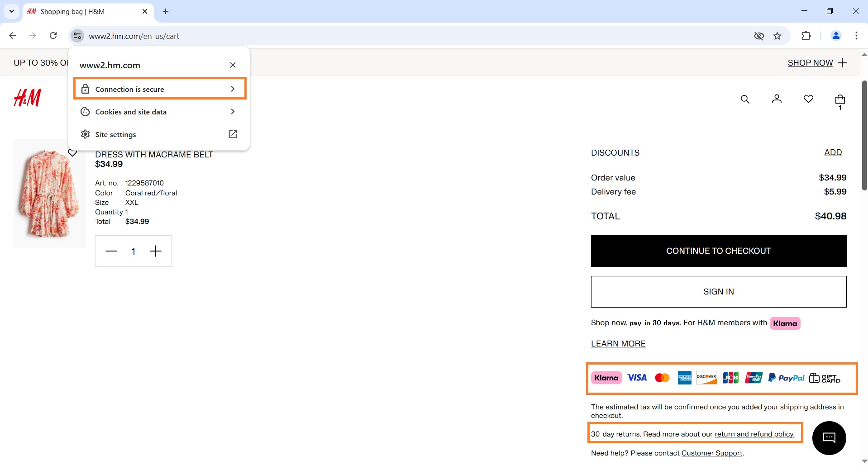Click the chat support bubble
The height and width of the screenshot is (465, 868).
[x=829, y=438]
